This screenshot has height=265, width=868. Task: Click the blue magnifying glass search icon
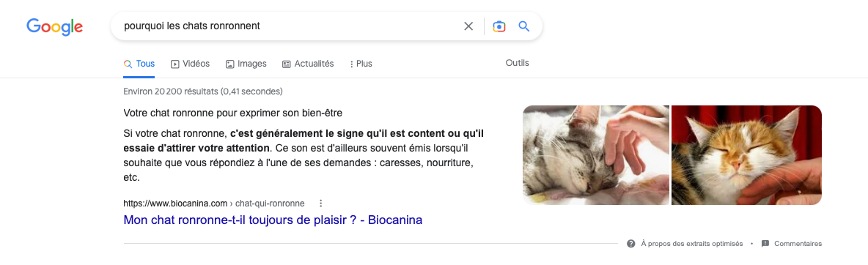pyautogui.click(x=523, y=26)
